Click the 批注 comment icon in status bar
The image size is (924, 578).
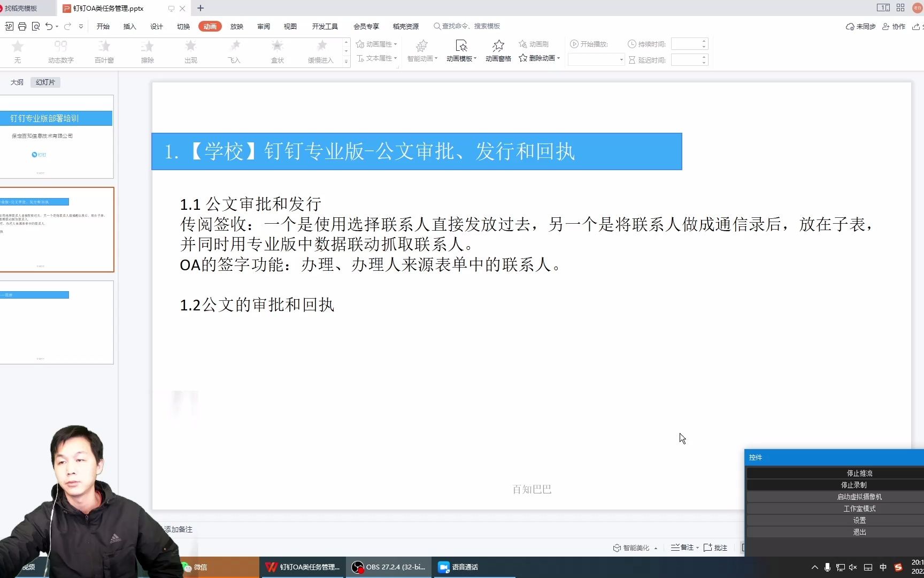(715, 547)
